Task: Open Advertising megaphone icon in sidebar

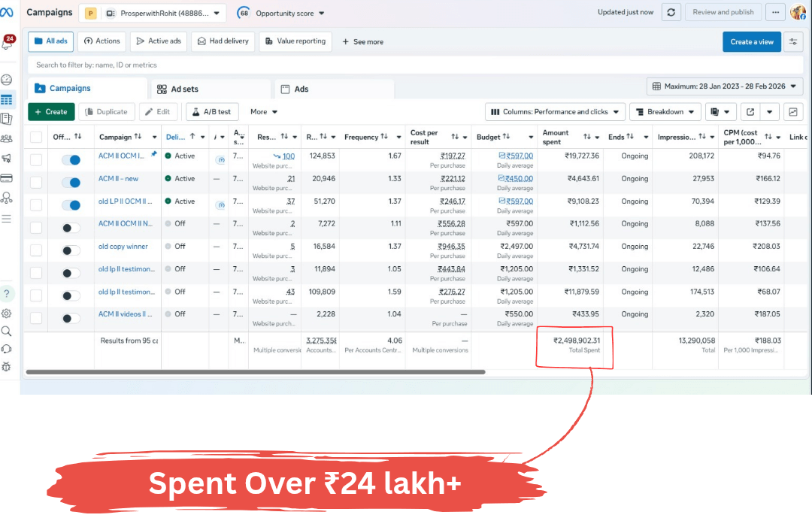Action: 7,159
